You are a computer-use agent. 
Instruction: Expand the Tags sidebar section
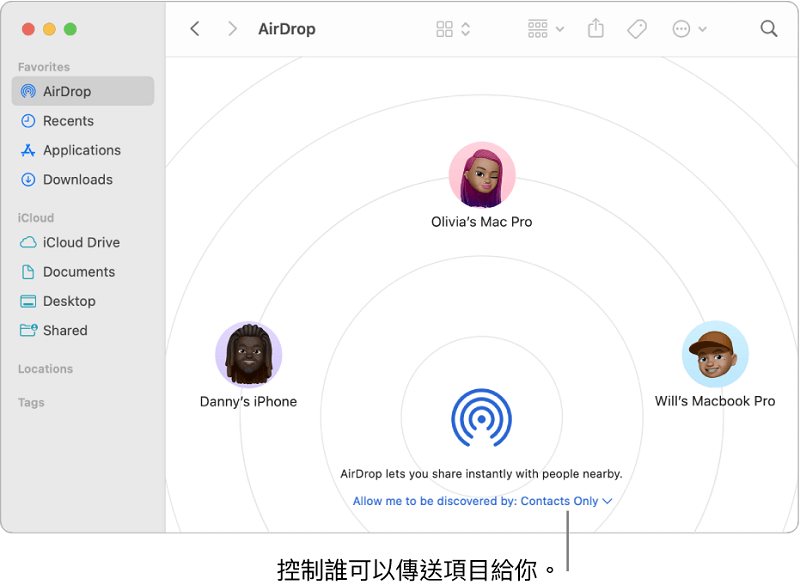31,402
